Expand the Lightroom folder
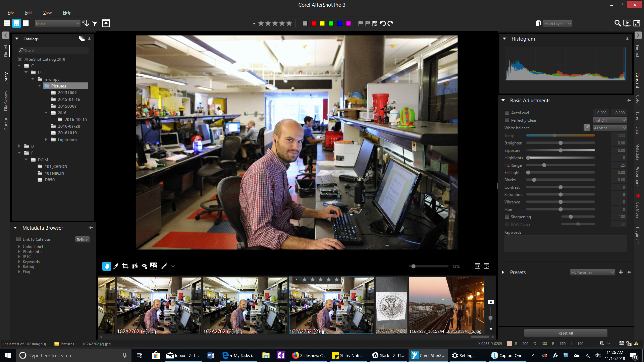644x362 pixels. 46,140
